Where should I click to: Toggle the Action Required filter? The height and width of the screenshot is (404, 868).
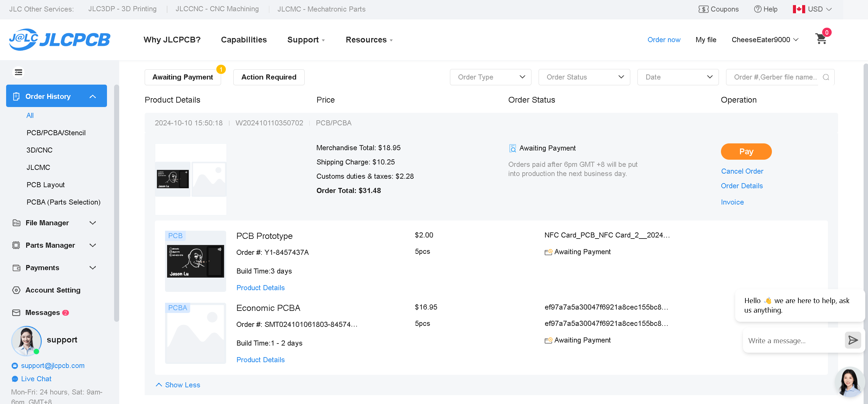269,77
